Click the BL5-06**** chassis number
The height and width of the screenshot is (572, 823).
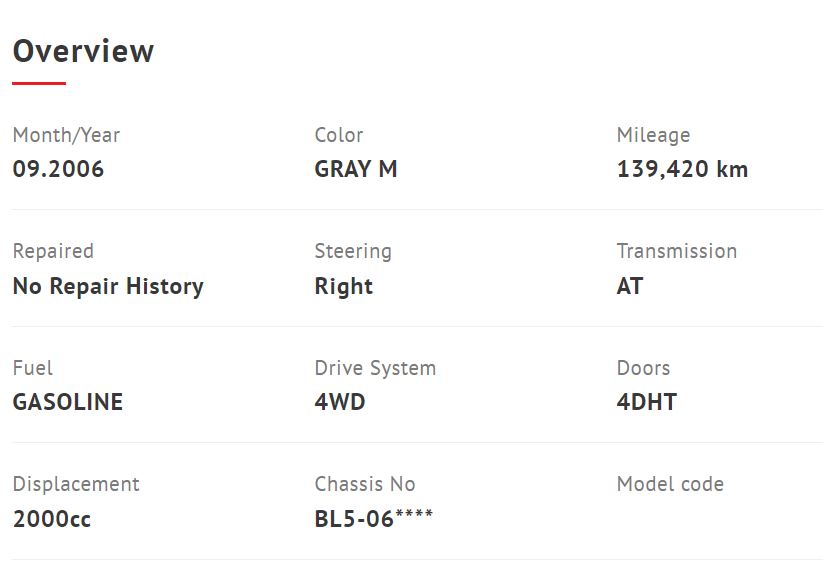374,519
